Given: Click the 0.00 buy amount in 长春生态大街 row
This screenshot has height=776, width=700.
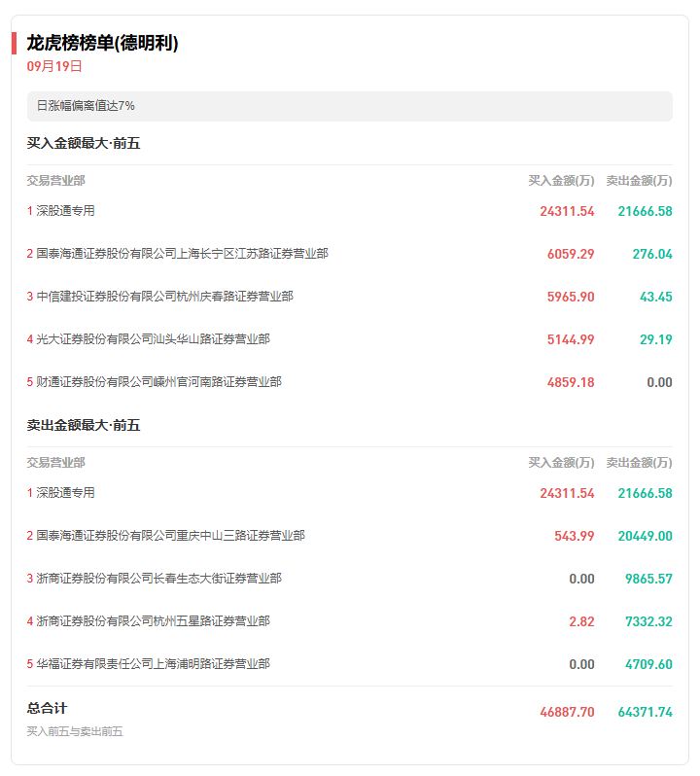Looking at the screenshot, I should [581, 579].
